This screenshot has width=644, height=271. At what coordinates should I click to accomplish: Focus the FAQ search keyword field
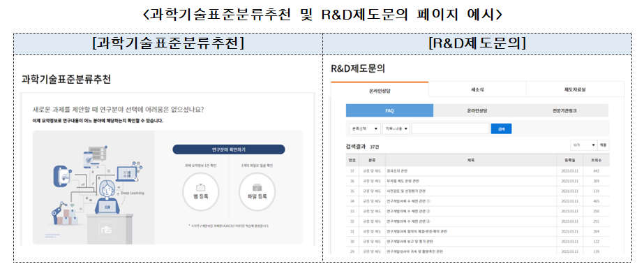(450, 129)
